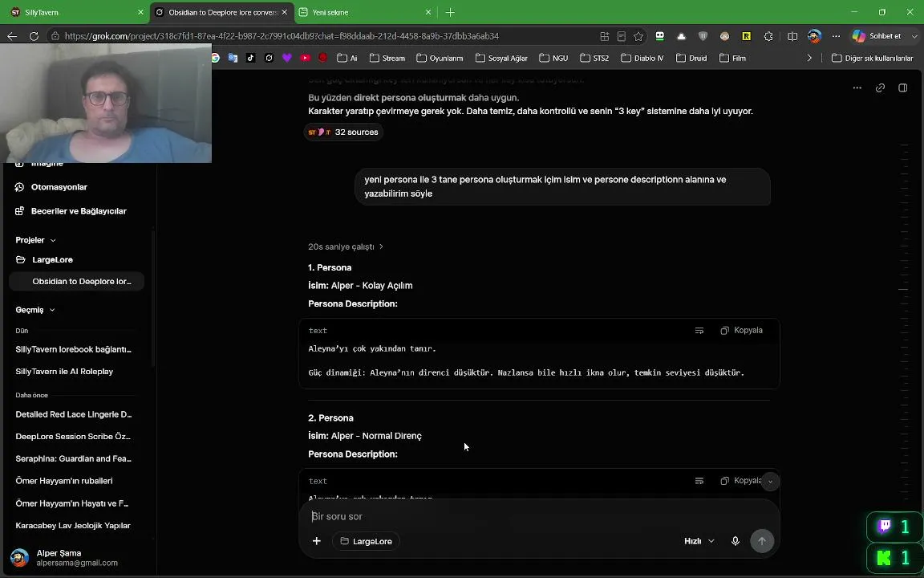Open the YouTube bookmark icon

[306, 58]
